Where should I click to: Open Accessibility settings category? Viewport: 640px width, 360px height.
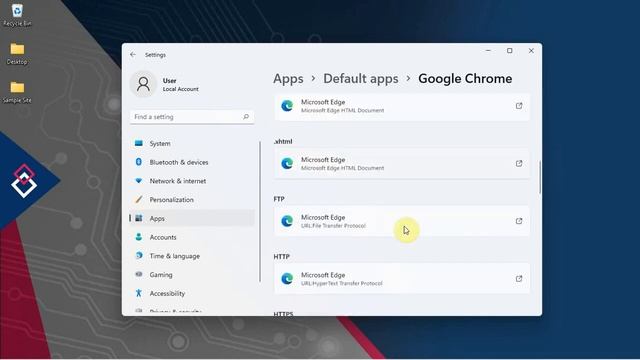192,293
